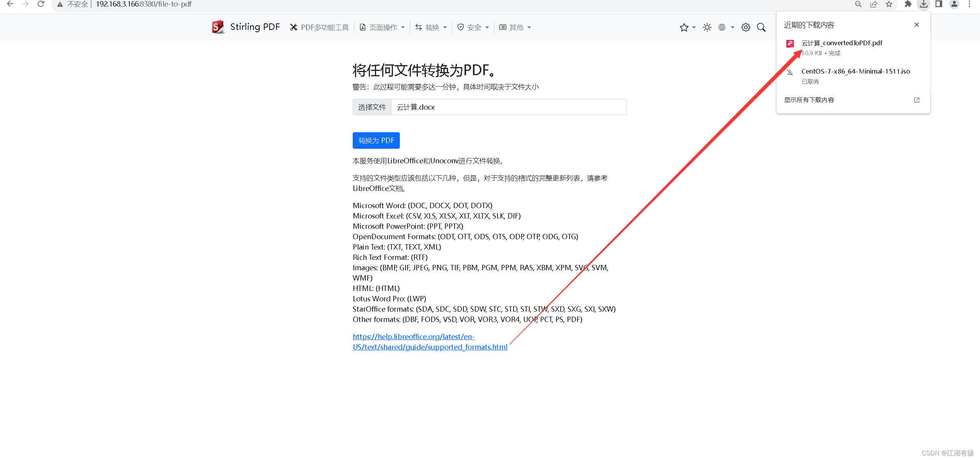The height and width of the screenshot is (460, 980).
Task: Open the PDF多功能工具 multi-tool
Action: tap(319, 27)
